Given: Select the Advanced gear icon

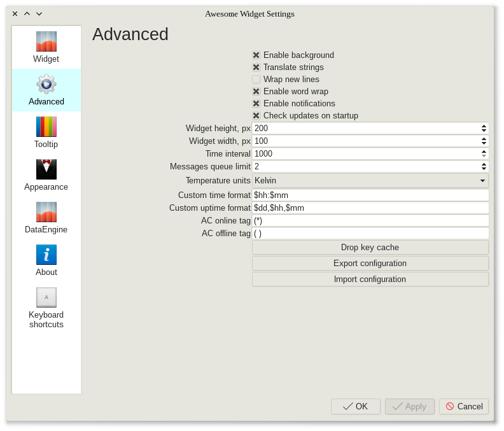Looking at the screenshot, I should (46, 84).
